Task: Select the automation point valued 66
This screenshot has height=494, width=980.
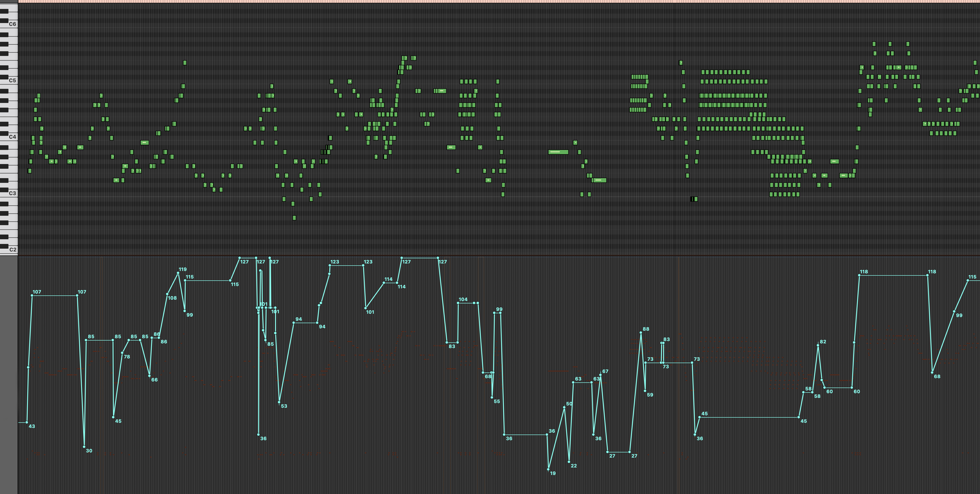Action: (x=149, y=376)
